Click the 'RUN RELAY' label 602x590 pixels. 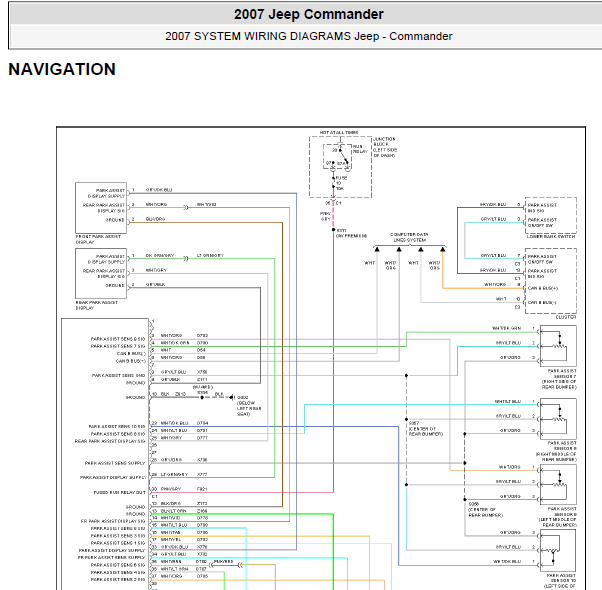[x=360, y=149]
